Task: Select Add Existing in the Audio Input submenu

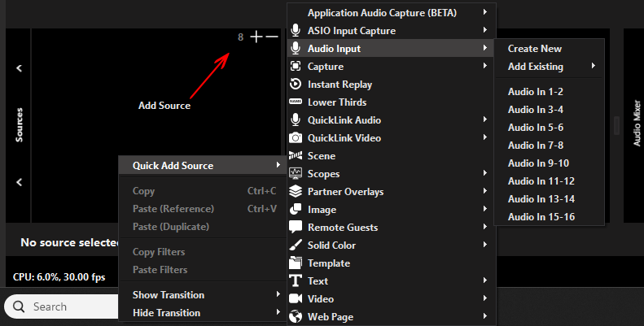Action: click(549, 67)
